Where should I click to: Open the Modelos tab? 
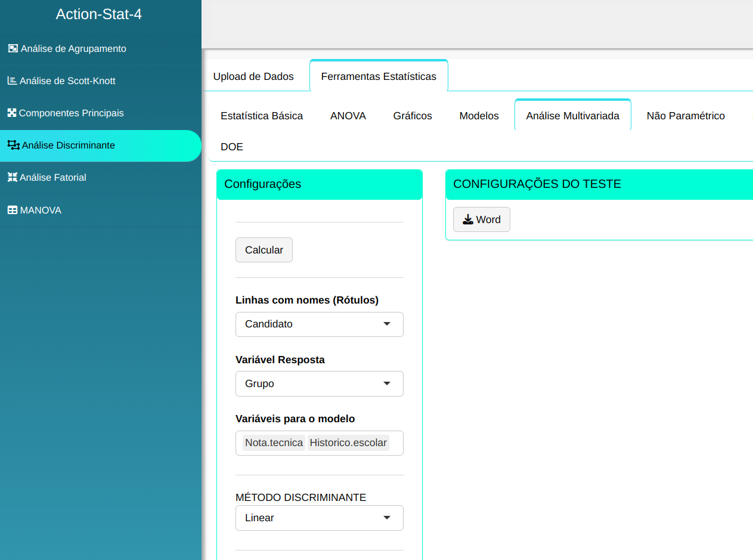click(x=479, y=116)
